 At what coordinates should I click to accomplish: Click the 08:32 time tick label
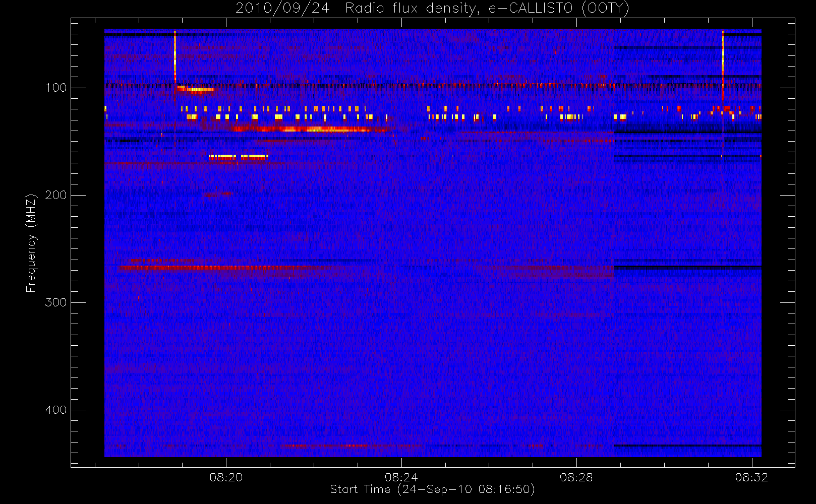751,477
